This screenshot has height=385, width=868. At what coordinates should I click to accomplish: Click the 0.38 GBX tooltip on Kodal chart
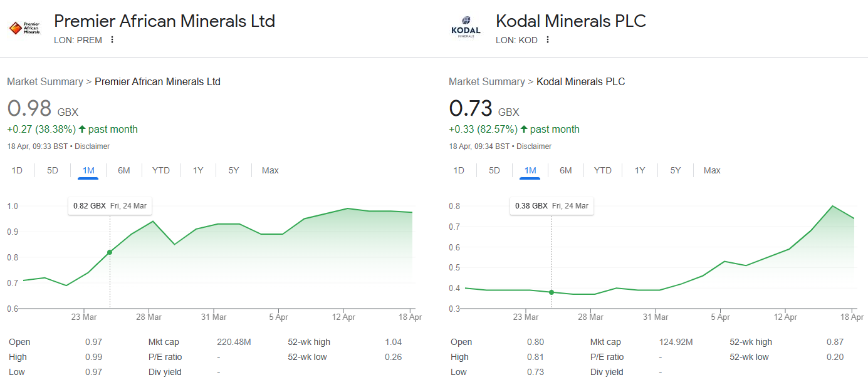coord(552,205)
